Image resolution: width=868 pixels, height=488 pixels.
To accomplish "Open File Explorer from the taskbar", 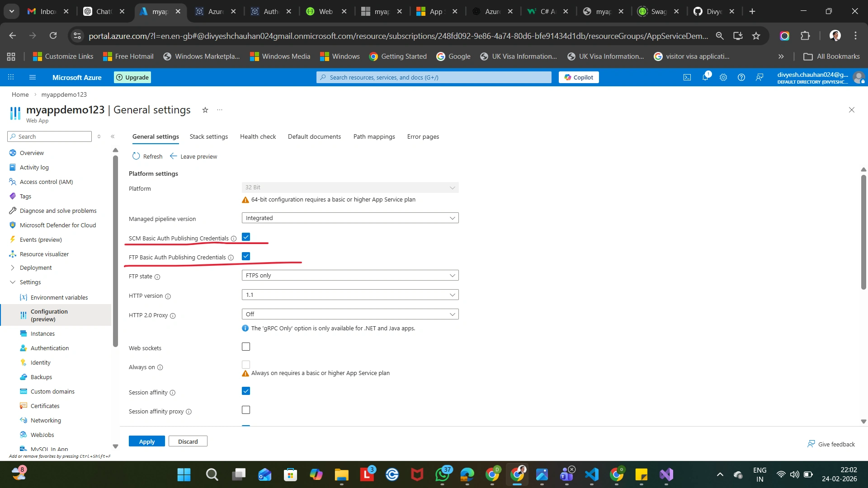I will pyautogui.click(x=342, y=474).
